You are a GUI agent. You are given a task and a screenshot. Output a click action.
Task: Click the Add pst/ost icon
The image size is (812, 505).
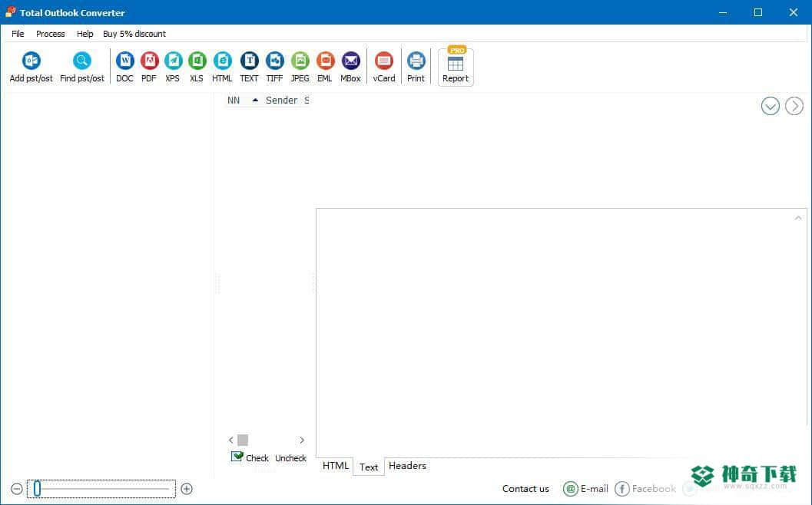31,61
